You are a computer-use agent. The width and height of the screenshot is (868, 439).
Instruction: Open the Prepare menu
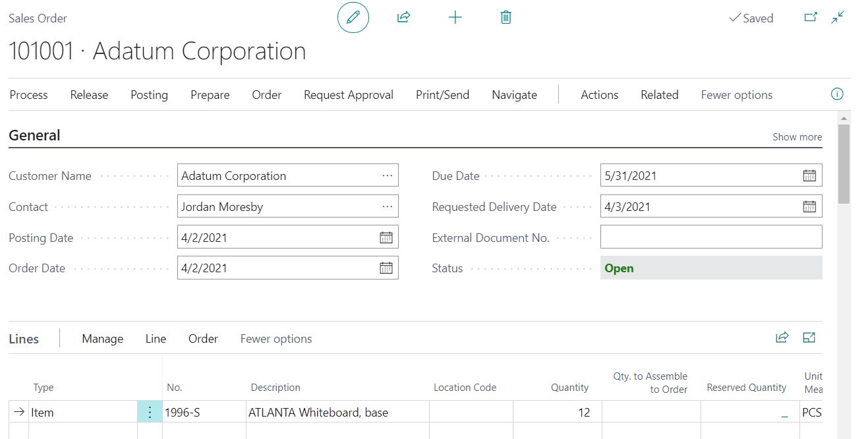tap(210, 95)
